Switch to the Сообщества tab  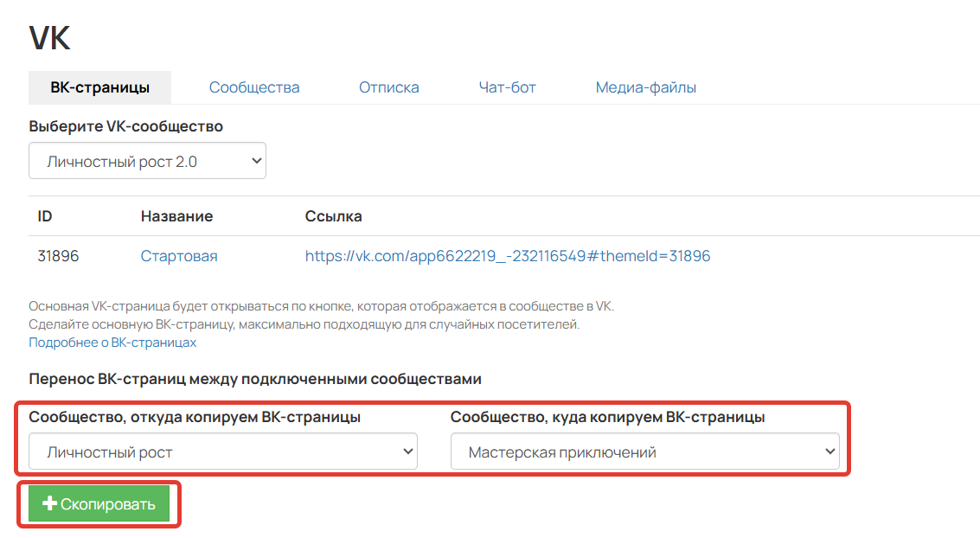(x=253, y=87)
